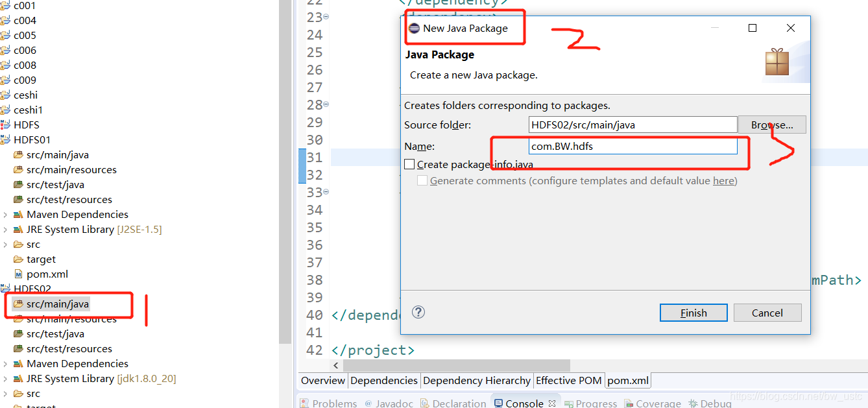Click the JRE System Library [J2SE-1.5] icon

point(18,229)
